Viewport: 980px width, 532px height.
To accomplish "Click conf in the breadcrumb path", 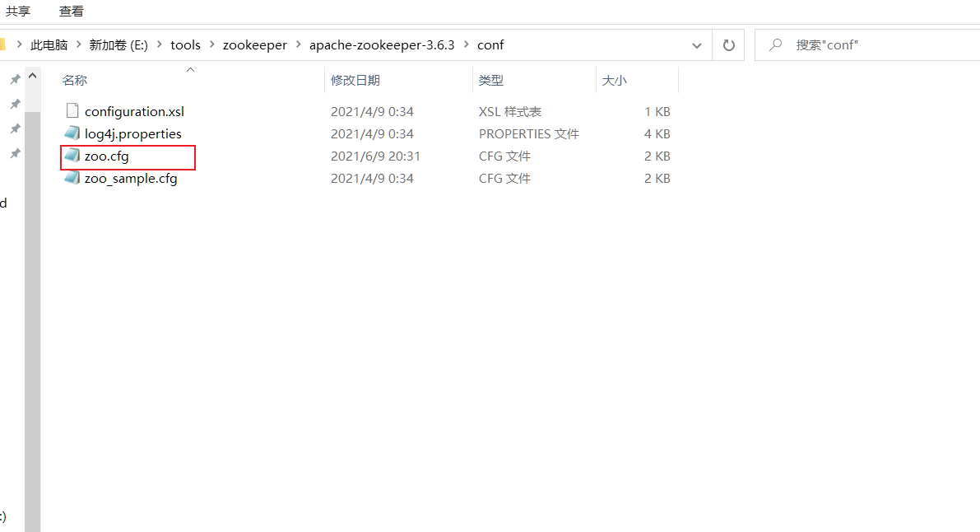I will pyautogui.click(x=490, y=45).
